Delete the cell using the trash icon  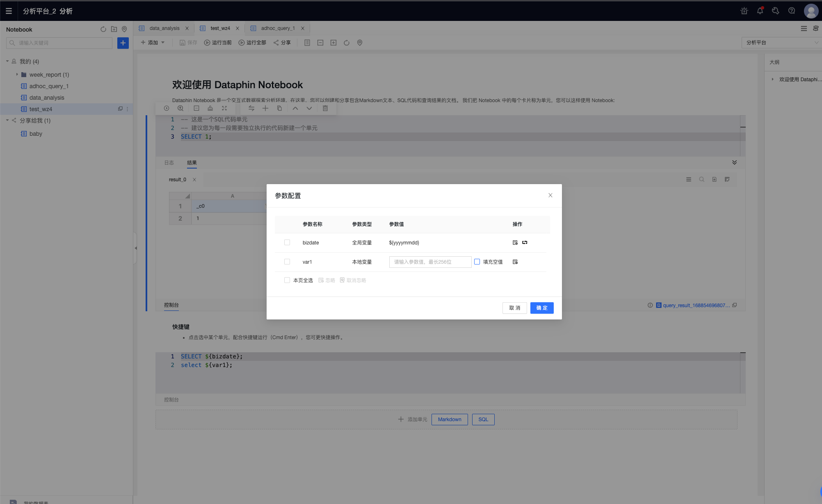325,108
